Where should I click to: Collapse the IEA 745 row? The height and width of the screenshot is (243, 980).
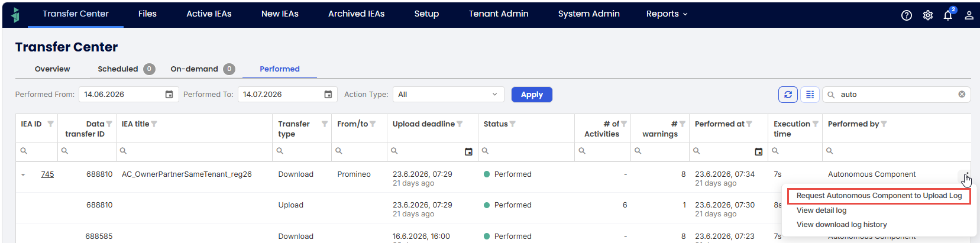[23, 174]
